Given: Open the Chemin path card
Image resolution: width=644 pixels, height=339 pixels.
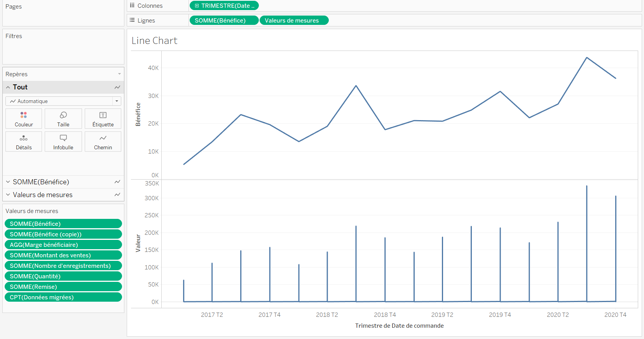Looking at the screenshot, I should pyautogui.click(x=103, y=142).
